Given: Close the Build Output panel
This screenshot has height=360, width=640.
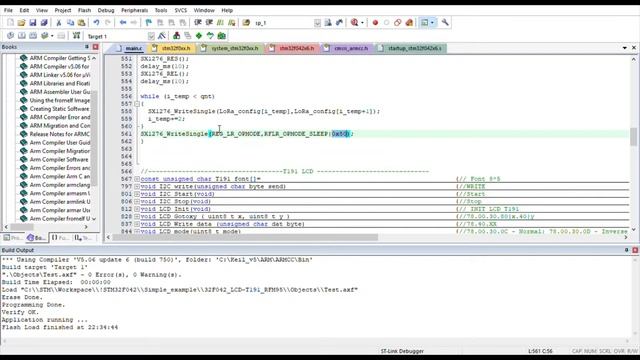Looking at the screenshot, I should [635, 250].
